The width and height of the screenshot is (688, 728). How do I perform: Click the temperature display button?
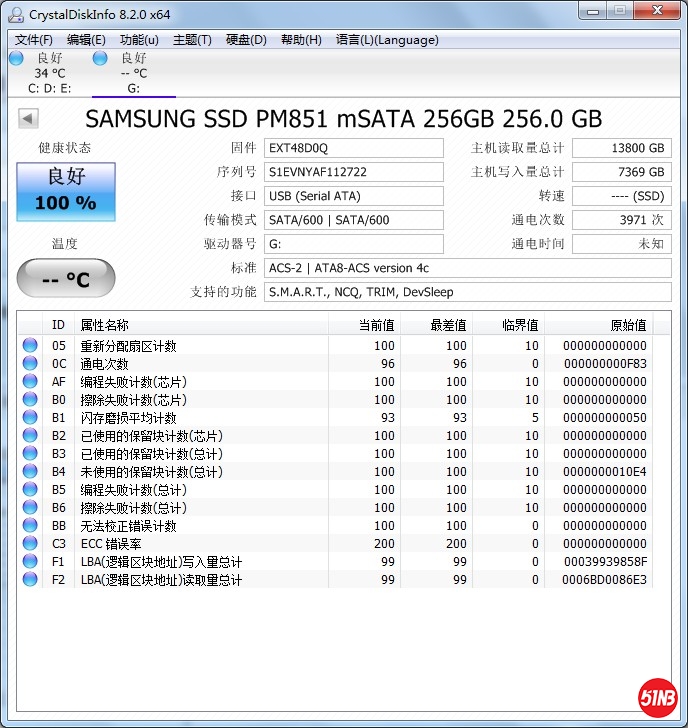tap(66, 278)
